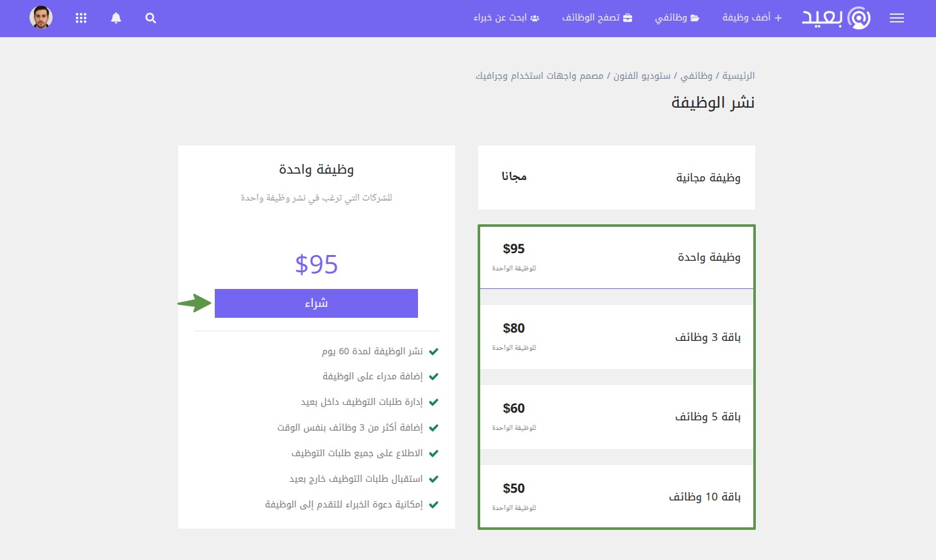
Task: Go to الرئيسية breadcrumb link
Action: 739,76
